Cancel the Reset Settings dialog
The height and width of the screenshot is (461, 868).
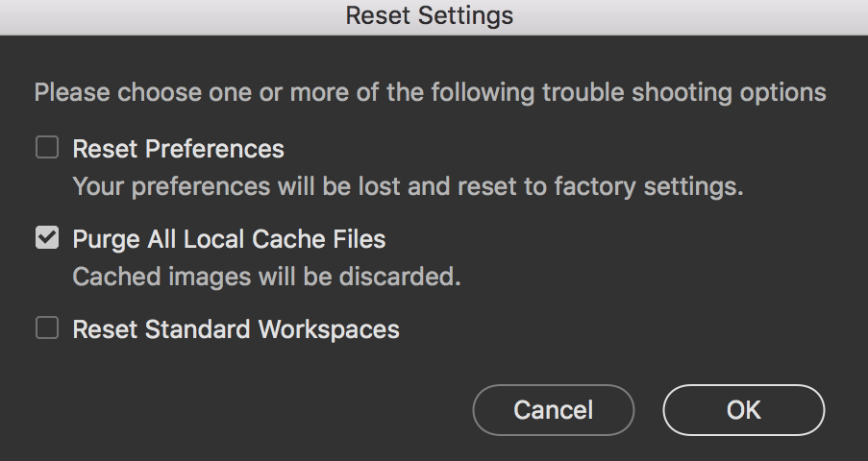click(x=553, y=410)
